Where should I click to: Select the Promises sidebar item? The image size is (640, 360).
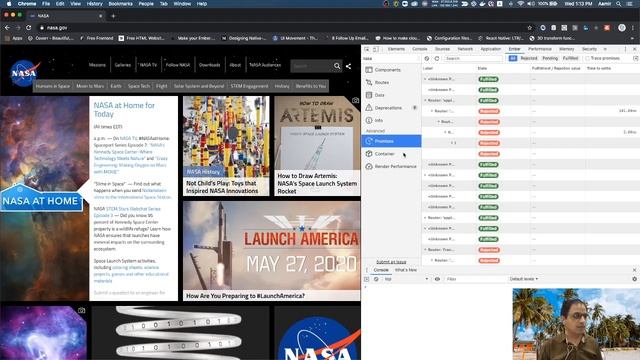coord(391,141)
